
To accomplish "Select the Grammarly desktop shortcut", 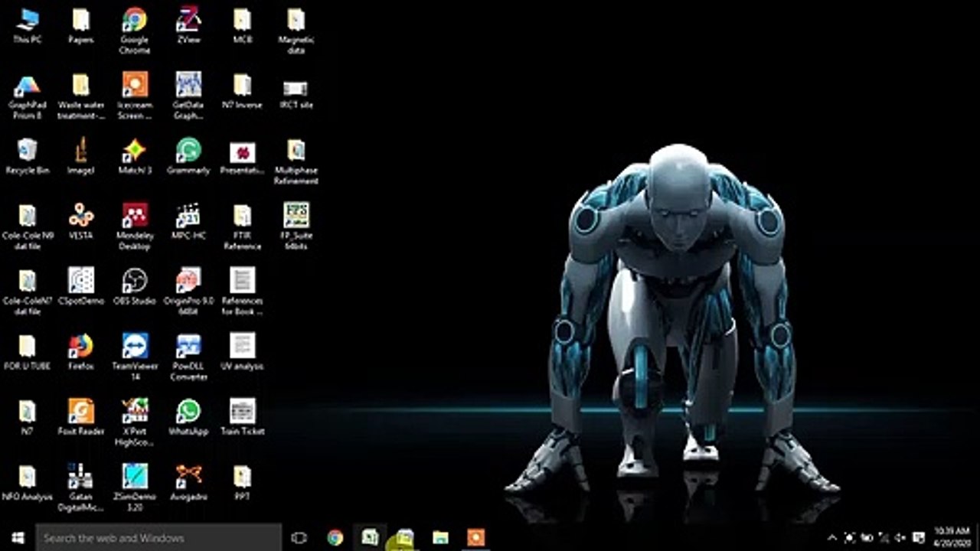I will click(188, 157).
